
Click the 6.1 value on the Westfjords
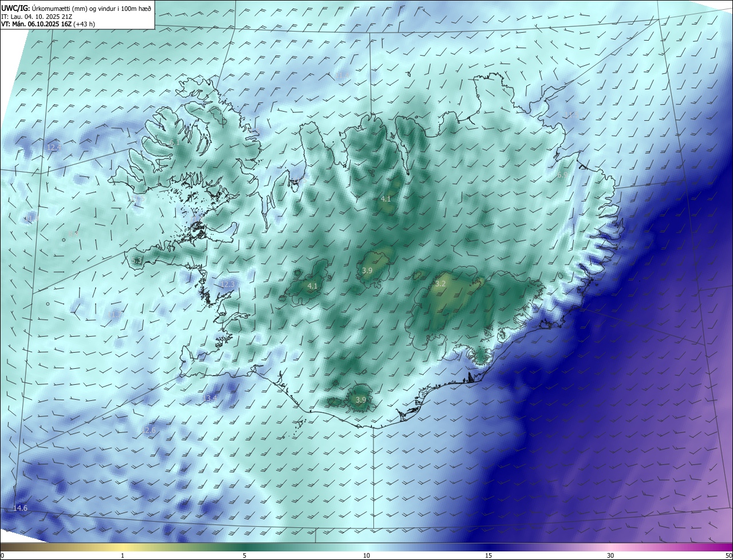(175, 142)
